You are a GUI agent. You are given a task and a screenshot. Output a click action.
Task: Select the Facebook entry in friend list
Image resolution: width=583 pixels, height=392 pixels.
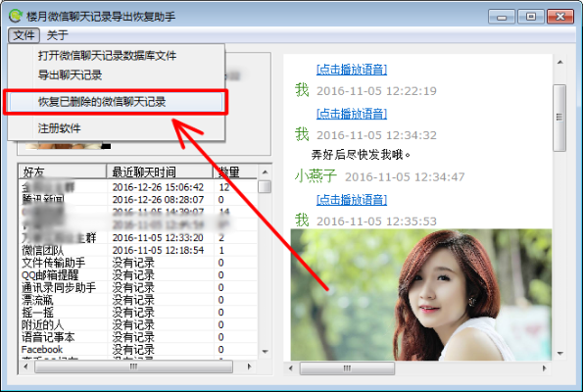pyautogui.click(x=42, y=350)
